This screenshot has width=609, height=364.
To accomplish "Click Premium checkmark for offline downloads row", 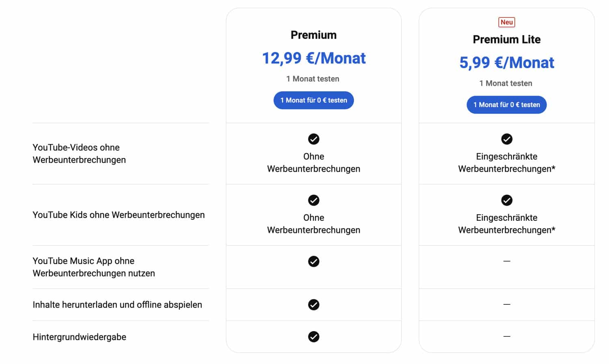I will [313, 305].
